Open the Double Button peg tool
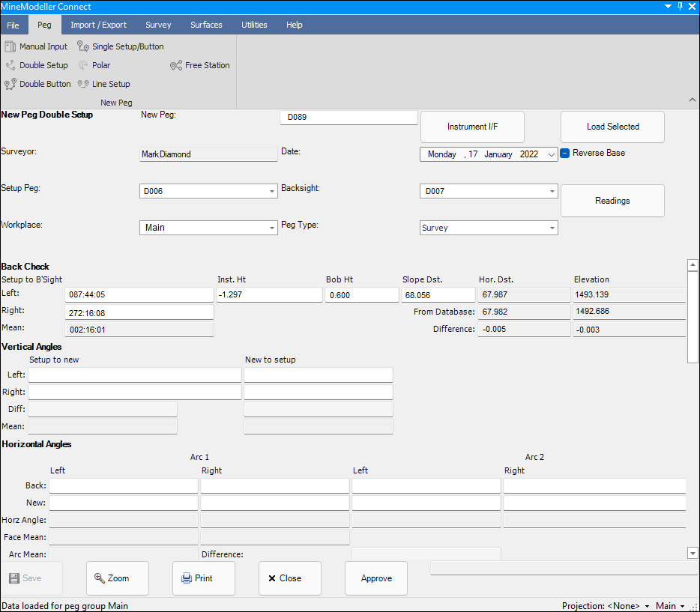This screenshot has width=700, height=612. pyautogui.click(x=38, y=84)
